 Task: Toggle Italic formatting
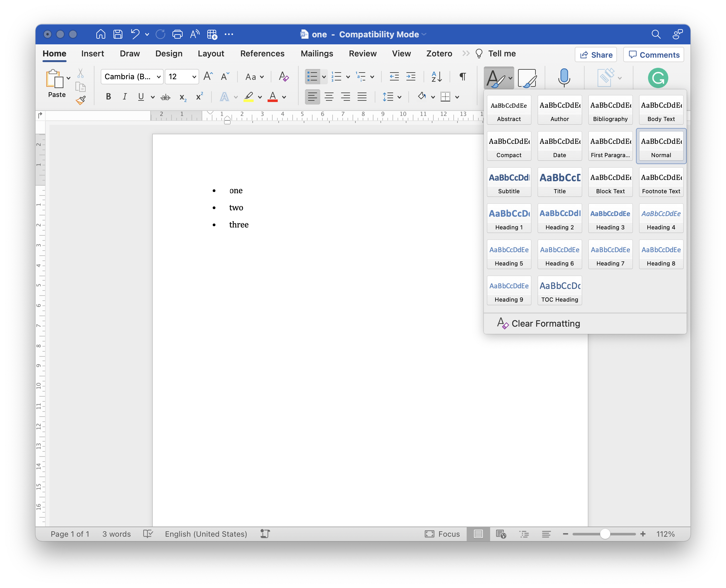pos(124,97)
